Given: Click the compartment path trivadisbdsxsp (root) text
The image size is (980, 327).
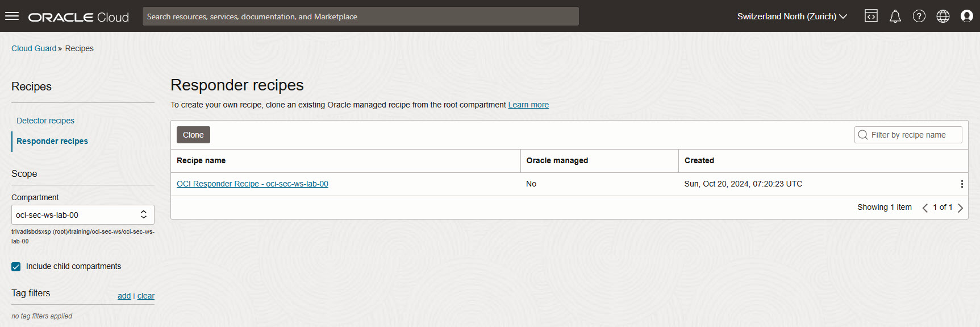Looking at the screenshot, I should click(83, 236).
